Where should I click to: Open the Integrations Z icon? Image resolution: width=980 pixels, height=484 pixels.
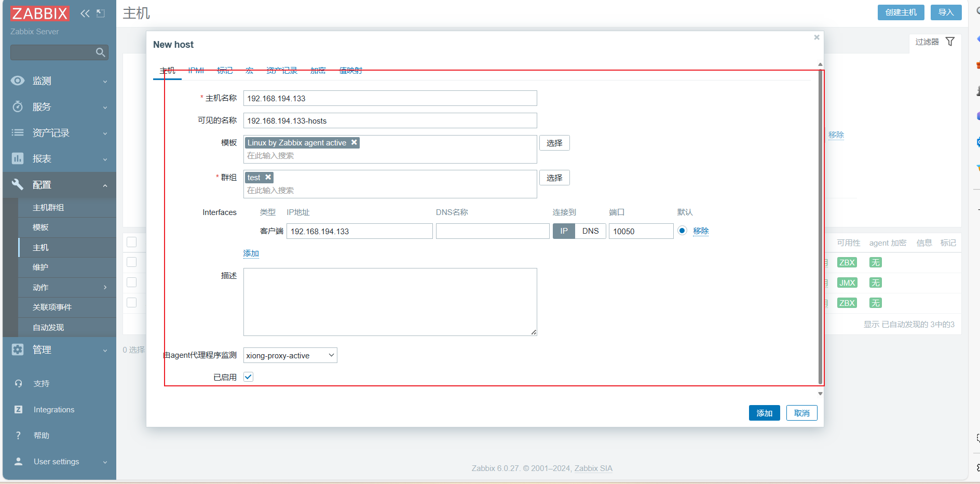tap(18, 409)
